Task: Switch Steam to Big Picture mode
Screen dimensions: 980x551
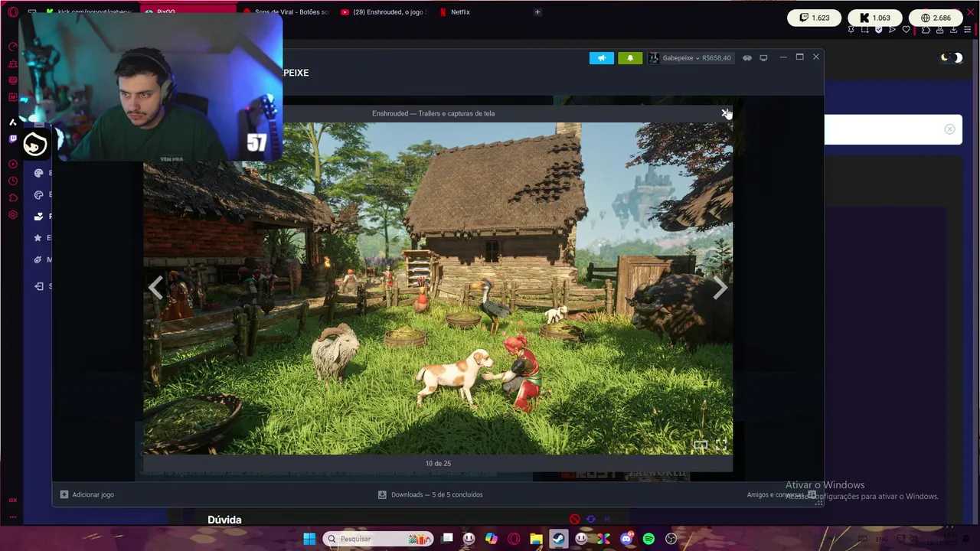Action: (x=763, y=58)
